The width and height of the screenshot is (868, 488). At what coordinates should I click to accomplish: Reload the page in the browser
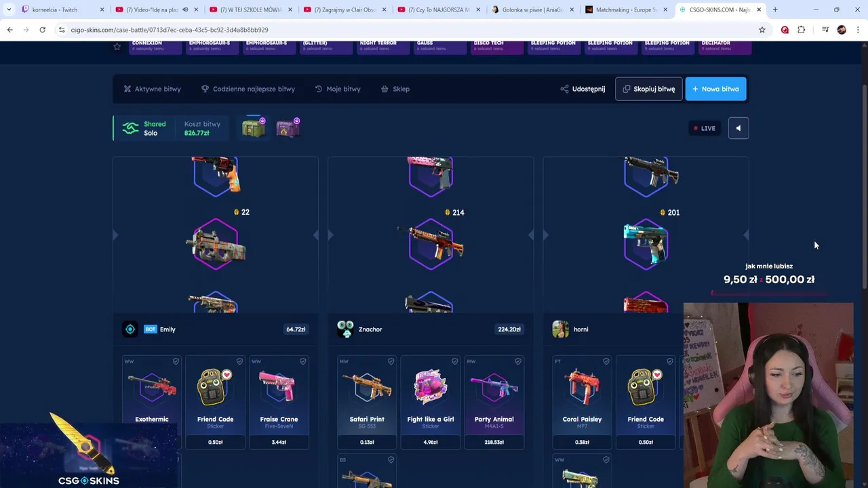42,30
